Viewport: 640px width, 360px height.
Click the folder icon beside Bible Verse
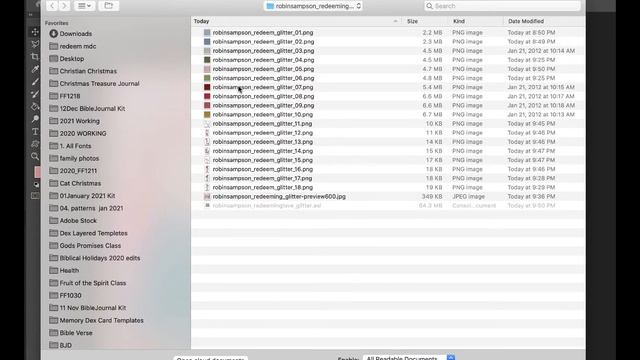[x=53, y=333]
